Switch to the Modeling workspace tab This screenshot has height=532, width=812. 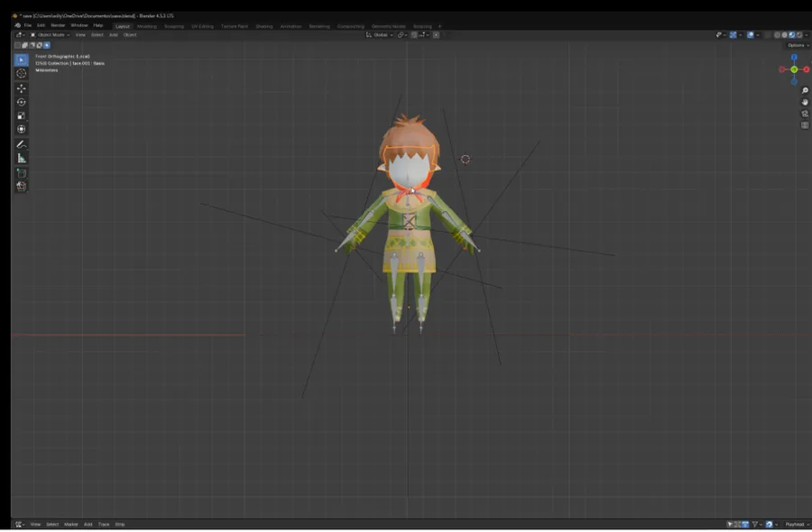[x=146, y=26]
